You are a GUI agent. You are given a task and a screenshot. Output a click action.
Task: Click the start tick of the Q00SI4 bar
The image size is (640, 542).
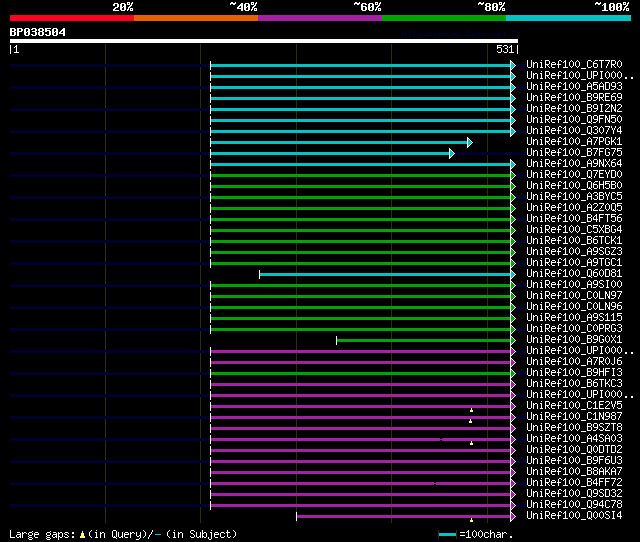coord(297,517)
